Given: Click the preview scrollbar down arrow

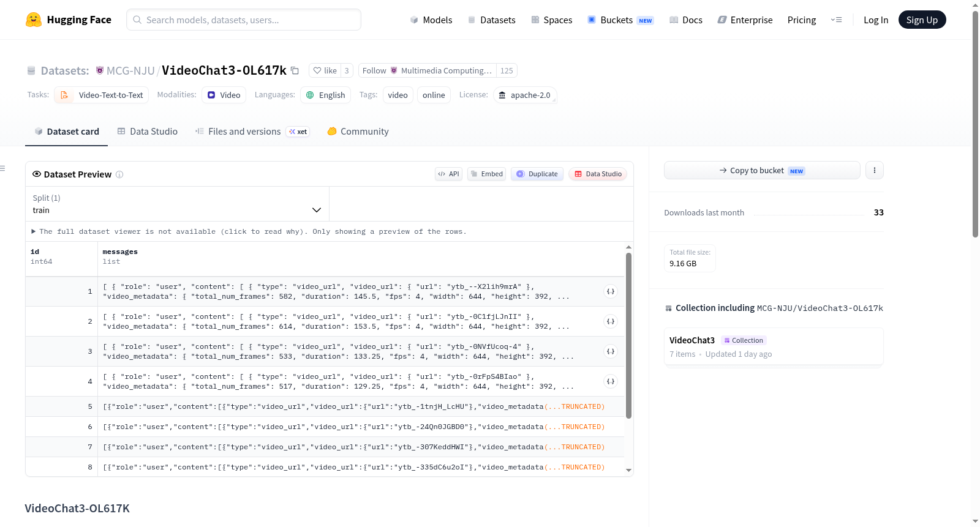Looking at the screenshot, I should pos(628,471).
